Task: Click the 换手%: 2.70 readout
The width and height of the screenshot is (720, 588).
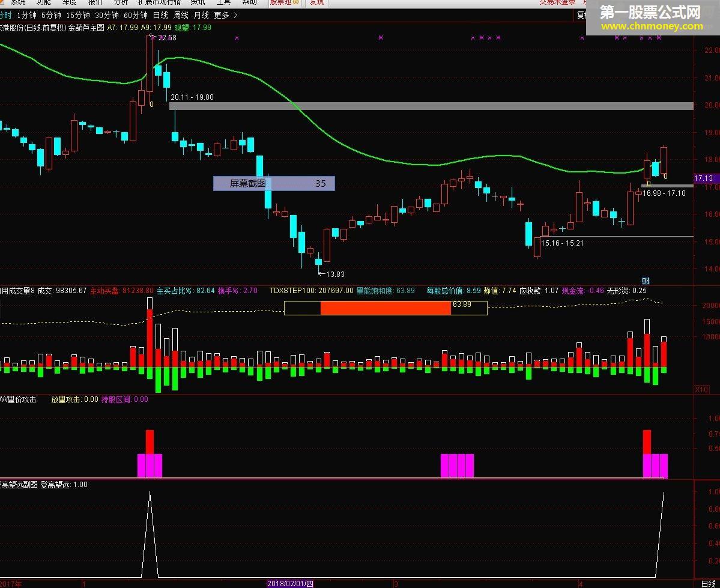Action: tap(238, 291)
